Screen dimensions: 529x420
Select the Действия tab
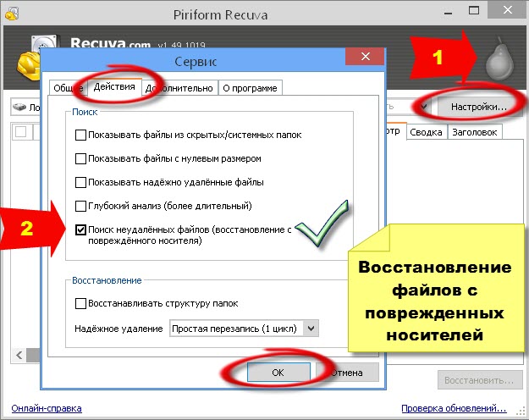[x=114, y=86]
